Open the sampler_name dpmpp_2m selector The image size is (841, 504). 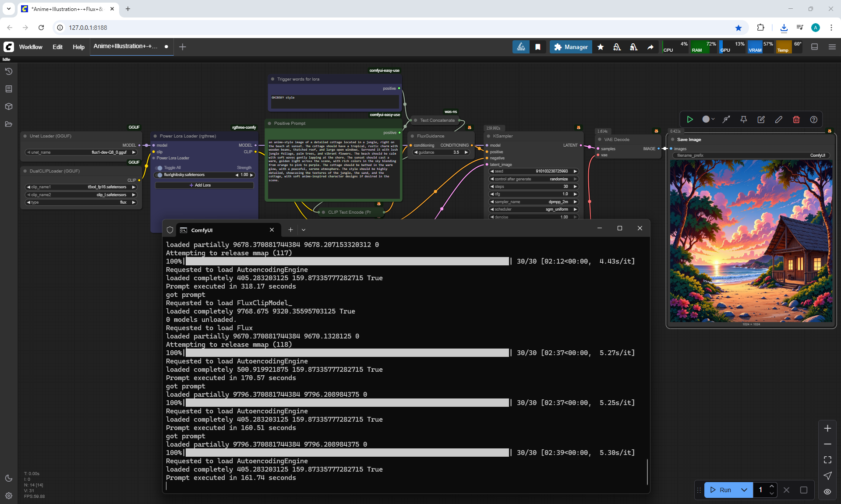534,202
